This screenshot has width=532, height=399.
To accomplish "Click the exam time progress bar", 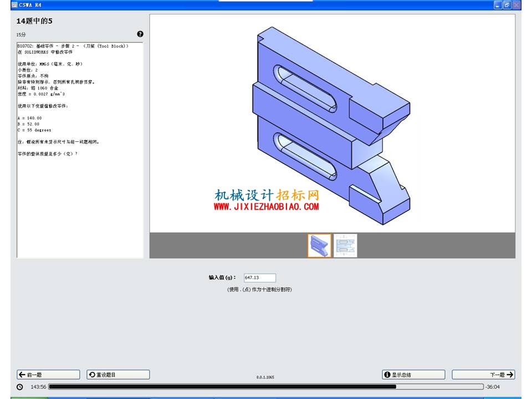I will (x=266, y=386).
